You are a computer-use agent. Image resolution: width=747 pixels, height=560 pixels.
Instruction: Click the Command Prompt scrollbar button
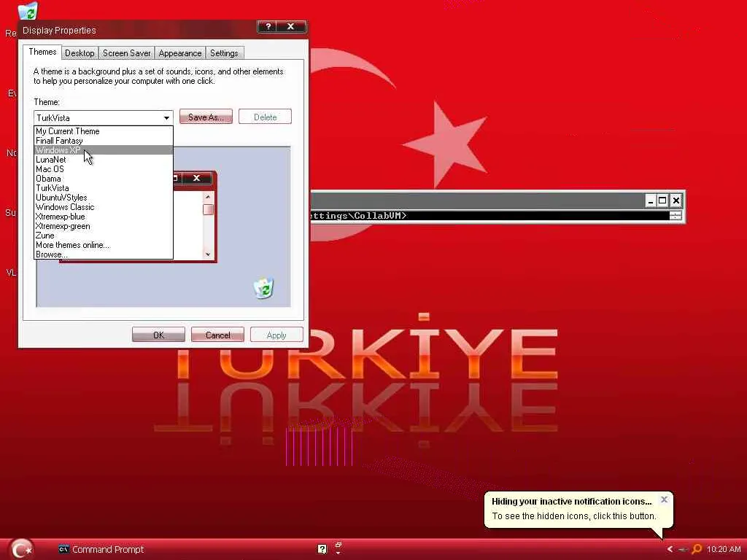(x=676, y=216)
